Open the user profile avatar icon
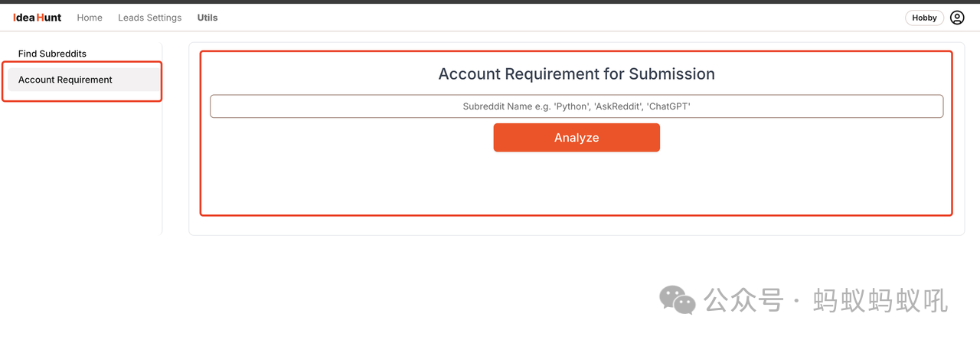980x340 pixels. [x=957, y=18]
